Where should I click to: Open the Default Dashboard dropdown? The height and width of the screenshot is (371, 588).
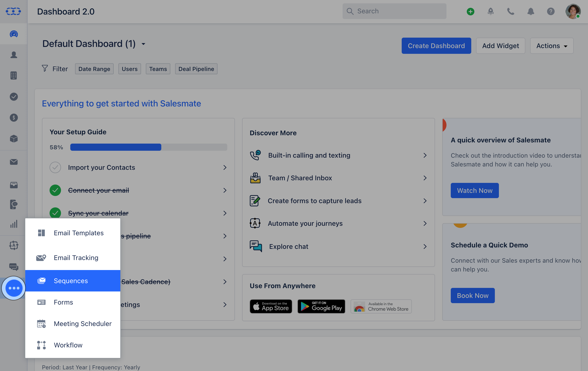[x=143, y=44]
